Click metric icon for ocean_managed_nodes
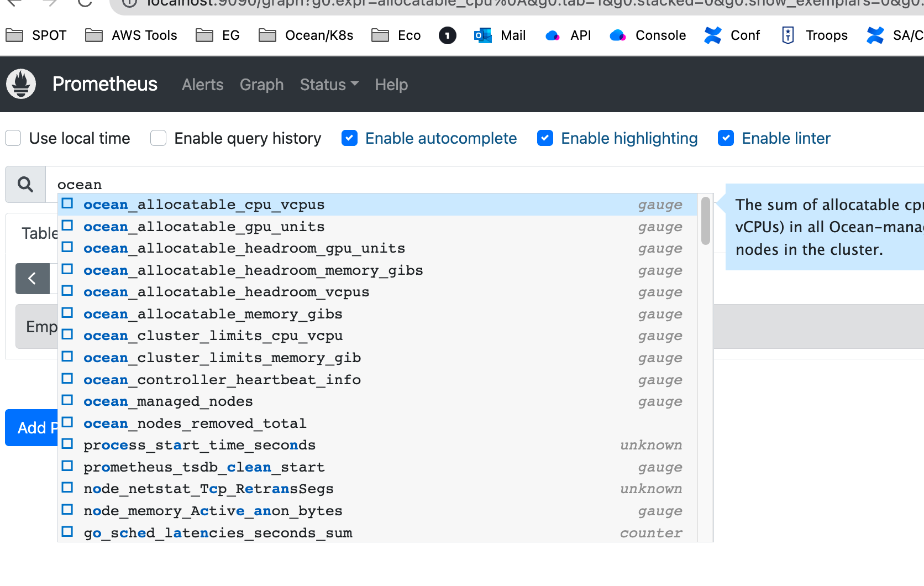This screenshot has width=924, height=586. tap(67, 400)
